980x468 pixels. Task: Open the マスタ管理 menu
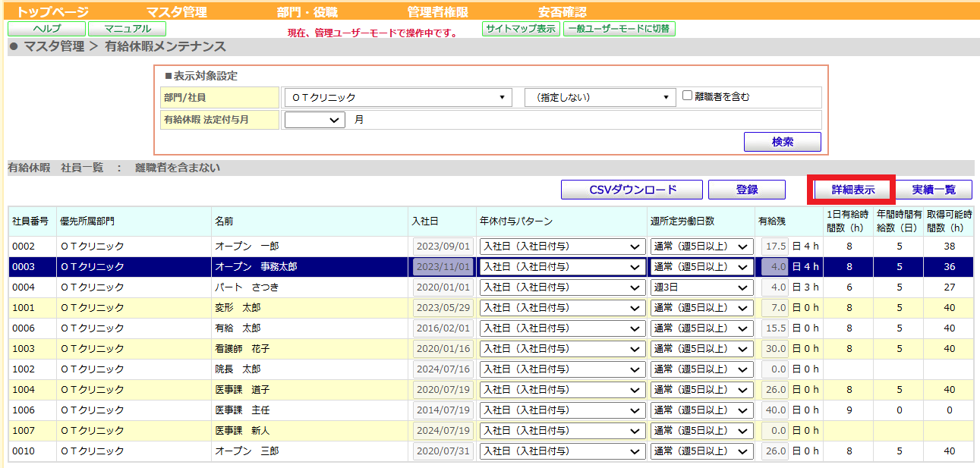pyautogui.click(x=175, y=12)
